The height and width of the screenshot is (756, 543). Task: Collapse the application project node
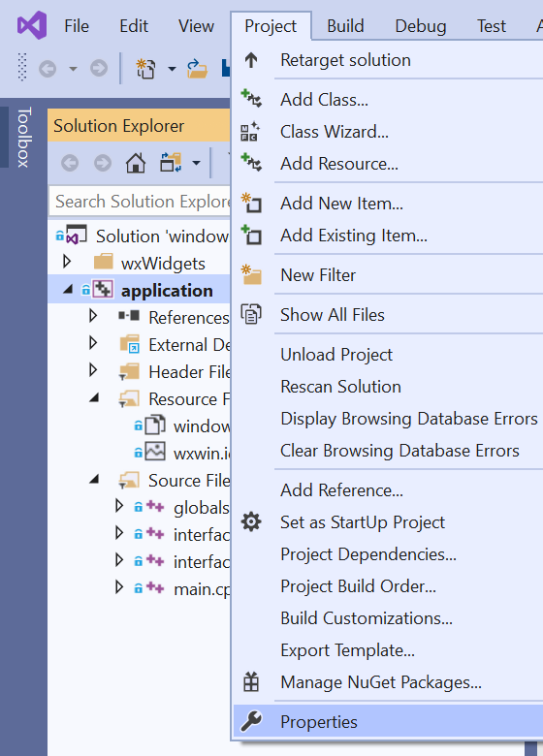[68, 289]
